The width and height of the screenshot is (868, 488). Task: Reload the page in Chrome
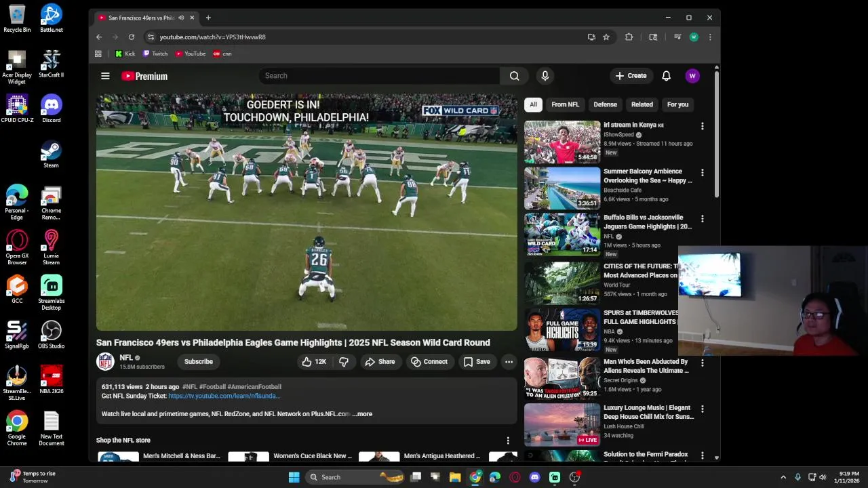point(132,37)
